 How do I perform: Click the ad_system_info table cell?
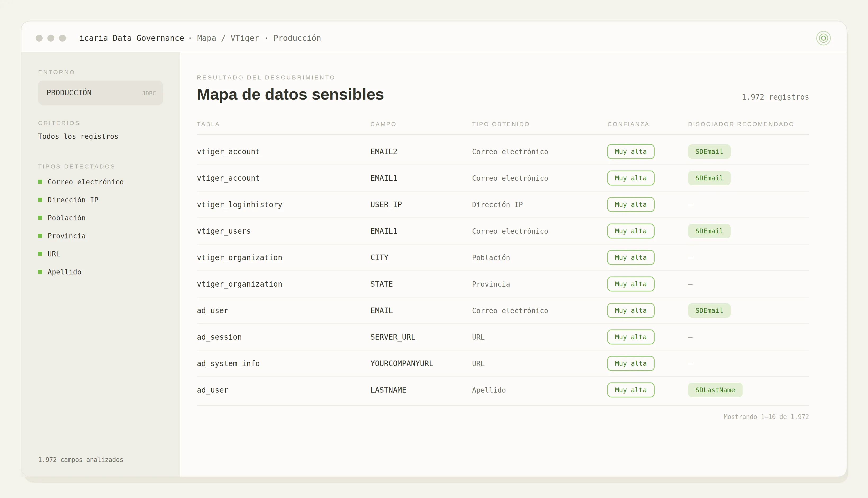228,364
